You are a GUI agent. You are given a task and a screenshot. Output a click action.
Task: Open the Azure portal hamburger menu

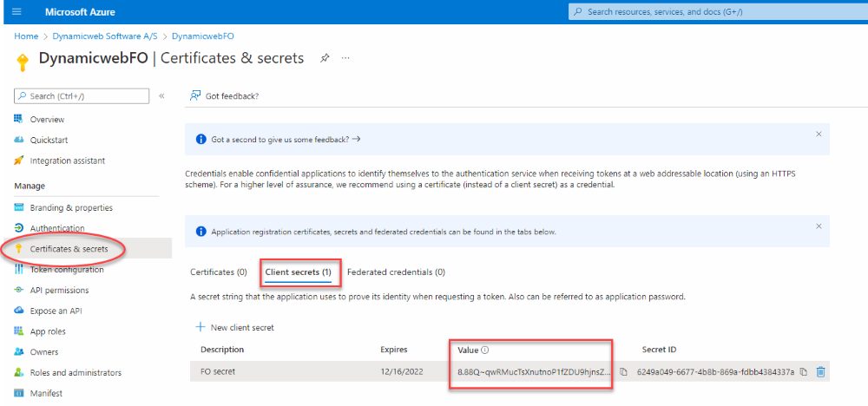click(16, 12)
